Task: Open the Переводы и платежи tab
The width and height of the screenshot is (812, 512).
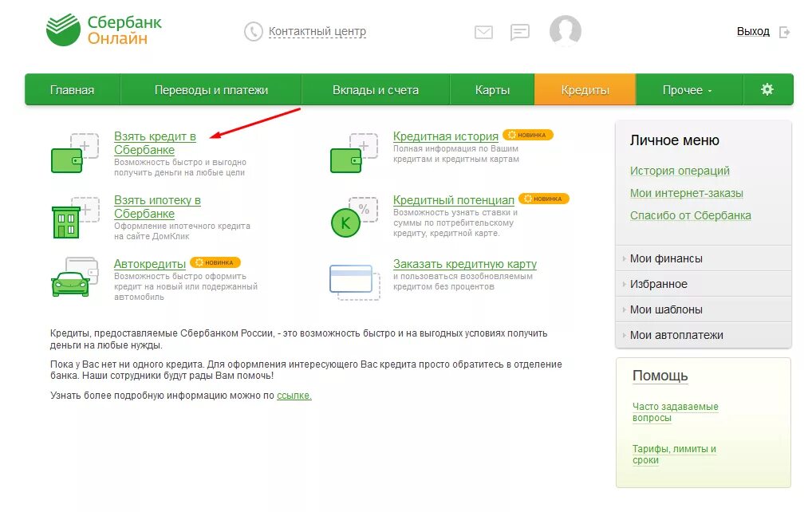Action: [x=211, y=89]
